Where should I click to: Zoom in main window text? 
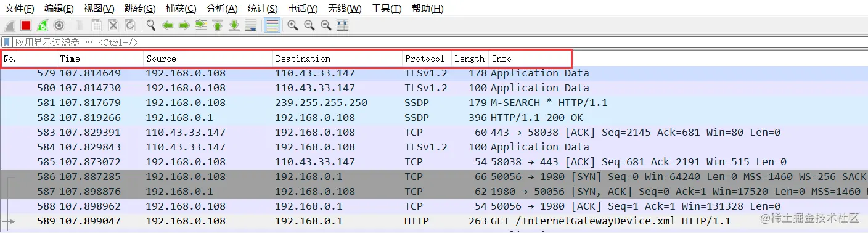click(293, 25)
